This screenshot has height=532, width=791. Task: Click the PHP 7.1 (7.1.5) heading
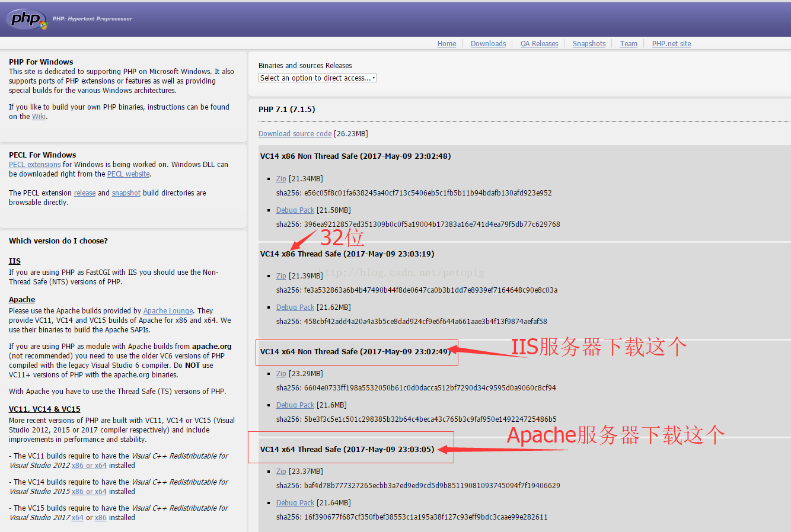pyautogui.click(x=287, y=110)
